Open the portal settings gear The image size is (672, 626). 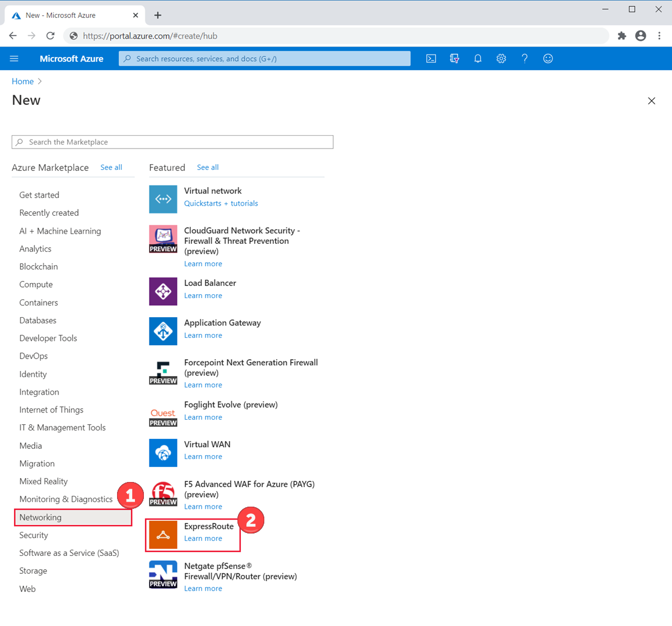(x=501, y=58)
